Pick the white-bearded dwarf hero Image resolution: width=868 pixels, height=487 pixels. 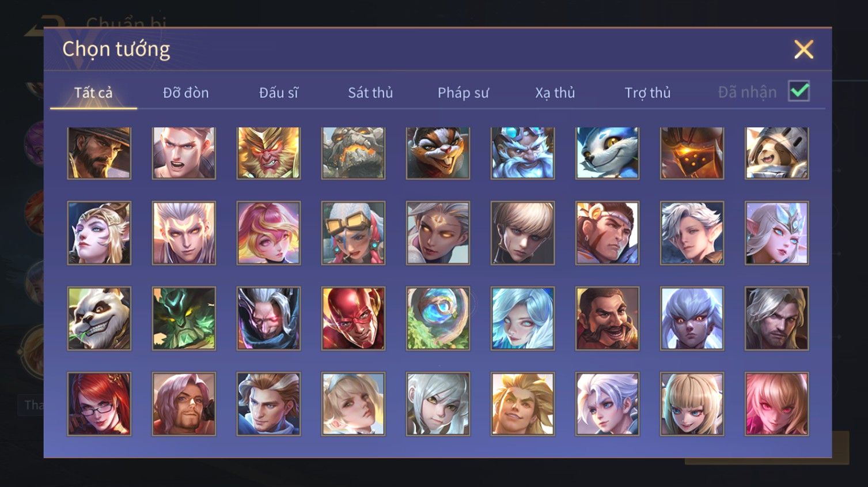coord(522,153)
